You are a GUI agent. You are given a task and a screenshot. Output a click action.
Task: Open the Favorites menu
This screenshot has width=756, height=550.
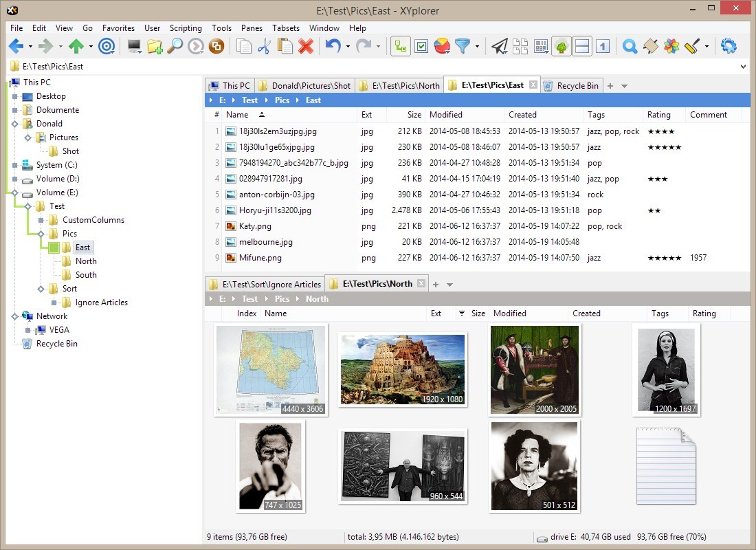118,28
